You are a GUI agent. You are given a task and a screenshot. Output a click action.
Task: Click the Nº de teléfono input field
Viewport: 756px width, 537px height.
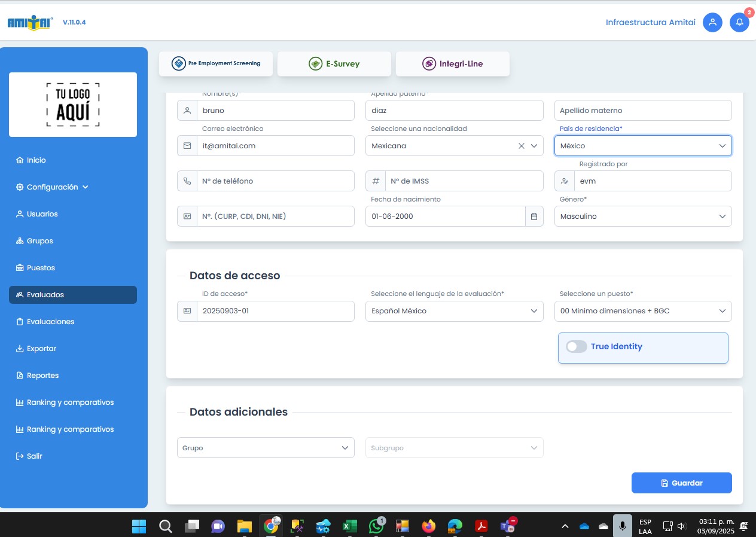(275, 181)
